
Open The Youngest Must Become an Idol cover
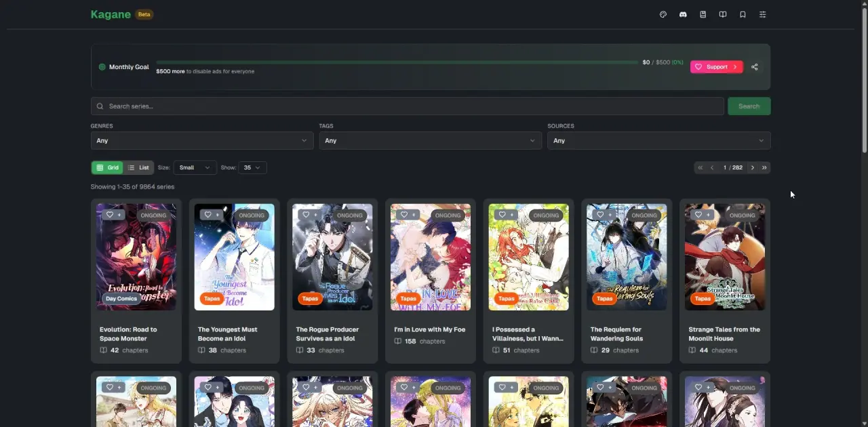click(x=234, y=257)
